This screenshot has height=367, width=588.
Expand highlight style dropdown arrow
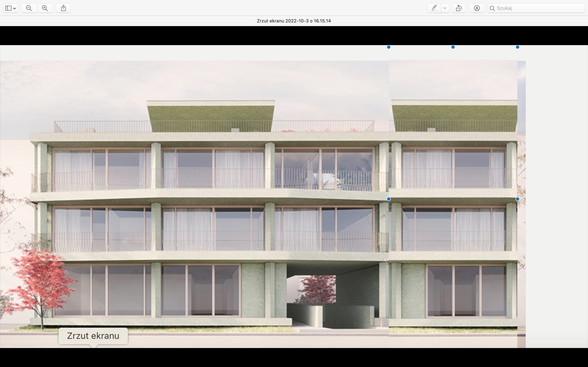(445, 8)
